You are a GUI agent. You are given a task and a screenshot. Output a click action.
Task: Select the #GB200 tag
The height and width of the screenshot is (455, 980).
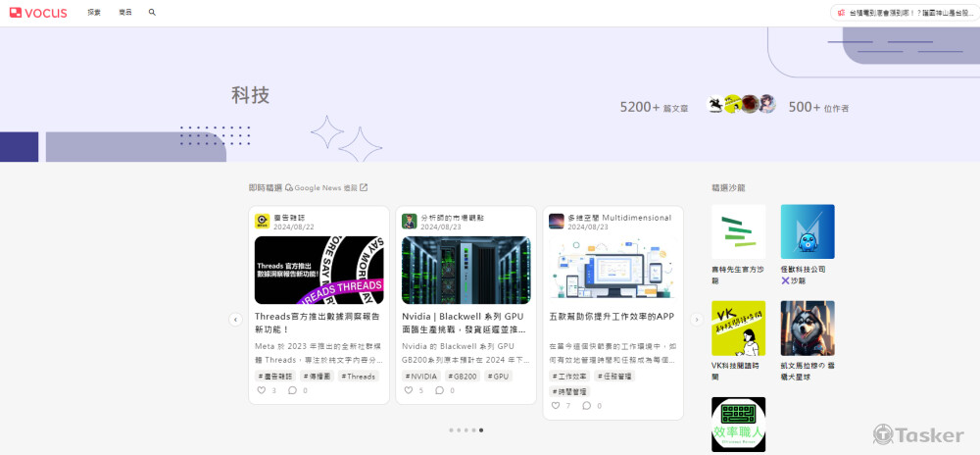[464, 377]
